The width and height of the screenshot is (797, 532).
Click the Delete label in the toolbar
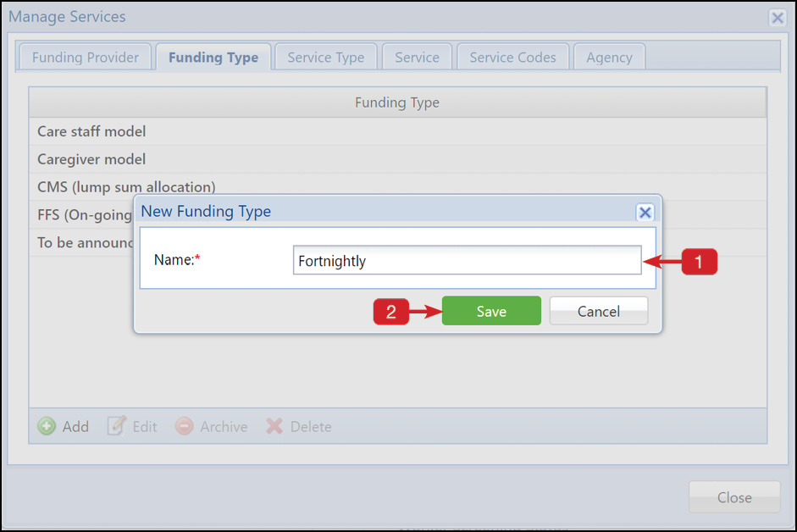pos(311,426)
